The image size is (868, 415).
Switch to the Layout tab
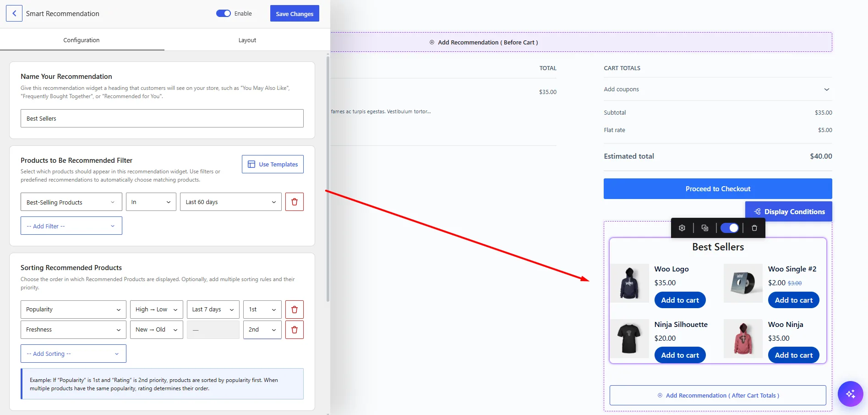click(x=247, y=40)
